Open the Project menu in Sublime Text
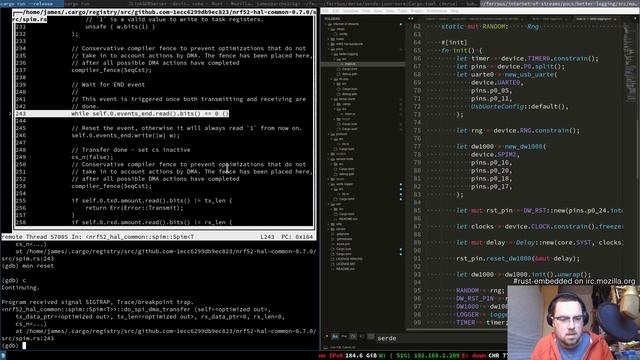640x360 pixels. tap(417, 11)
